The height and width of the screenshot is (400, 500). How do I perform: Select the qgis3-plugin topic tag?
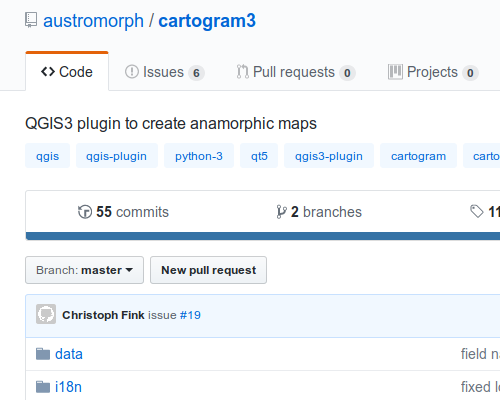pos(329,156)
